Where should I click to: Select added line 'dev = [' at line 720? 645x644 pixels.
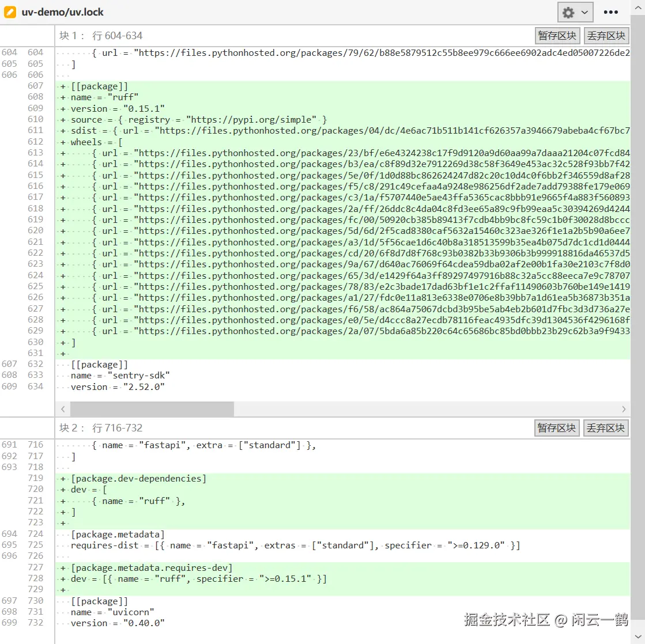pyautogui.click(x=342, y=490)
